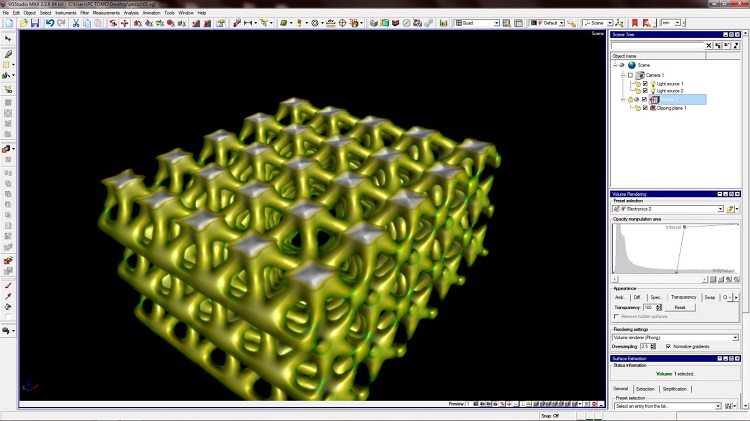Click the New document icon
The height and width of the screenshot is (421, 750).
[x=8, y=23]
